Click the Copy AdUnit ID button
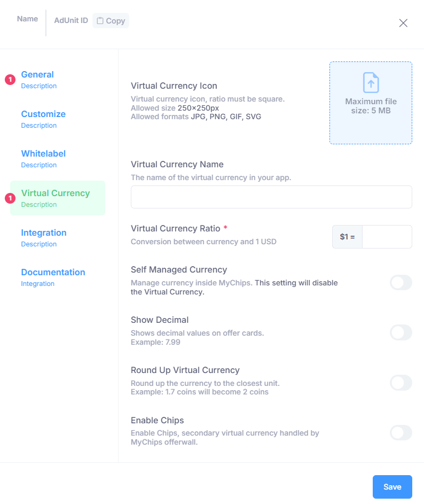The image size is (424, 504). [x=111, y=21]
